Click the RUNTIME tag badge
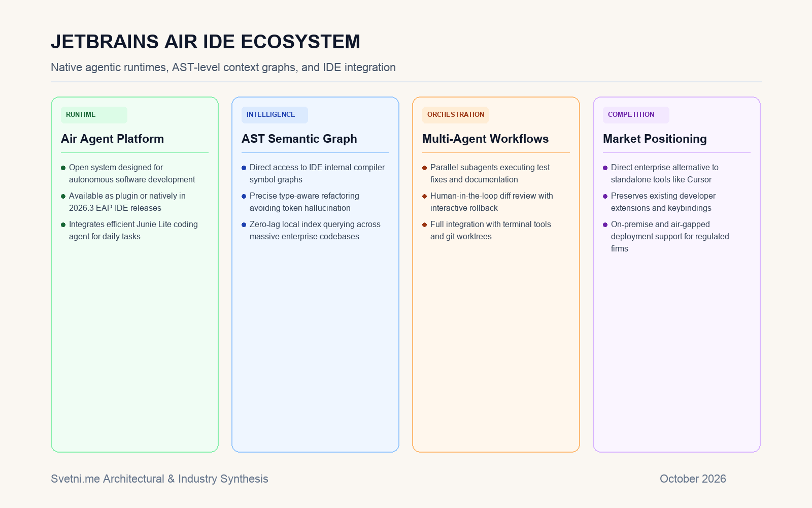 point(94,115)
